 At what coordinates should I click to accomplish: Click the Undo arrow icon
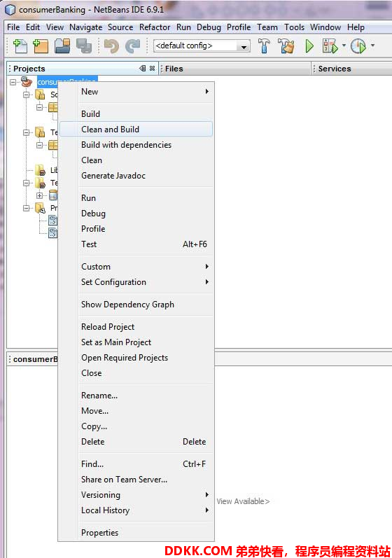(x=111, y=46)
